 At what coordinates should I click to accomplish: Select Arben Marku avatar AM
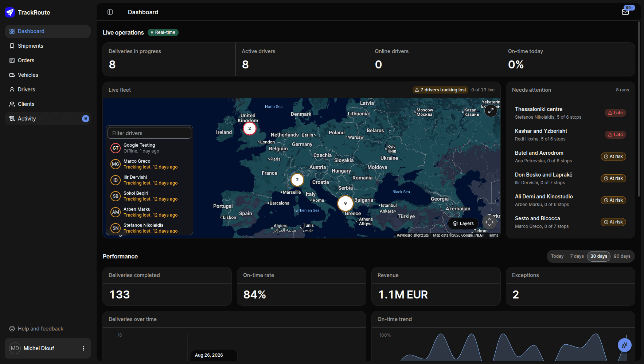(116, 212)
